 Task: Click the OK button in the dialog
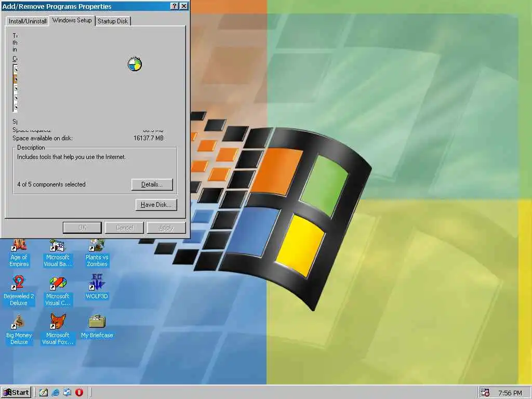click(82, 228)
